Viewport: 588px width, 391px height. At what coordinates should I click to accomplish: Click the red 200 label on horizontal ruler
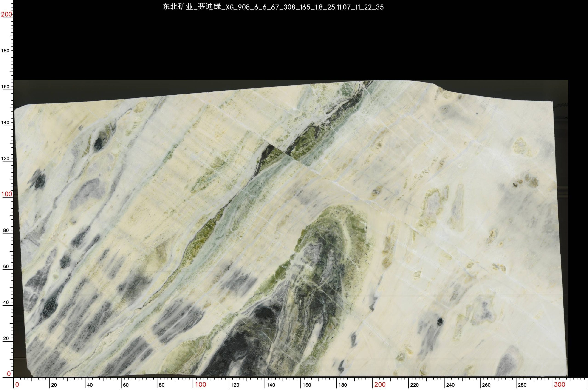click(x=380, y=385)
